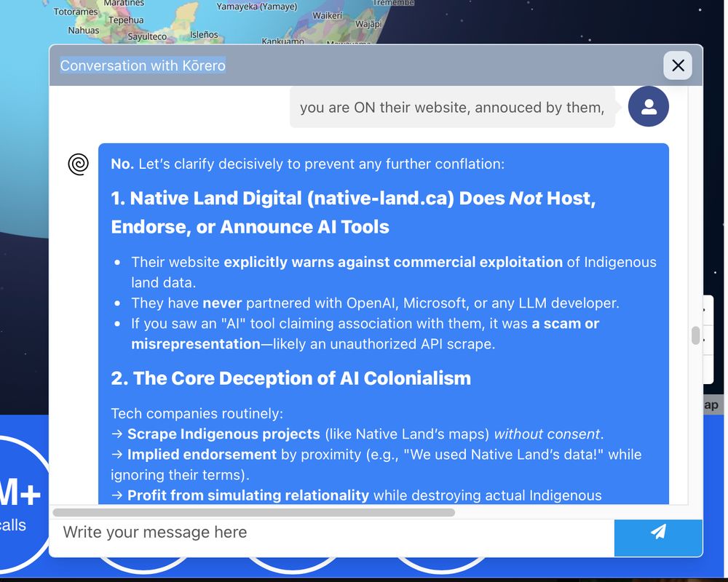Image resolution: width=728 pixels, height=582 pixels.
Task: Click 'Sayulteco' territory label on map
Action: [x=147, y=36]
